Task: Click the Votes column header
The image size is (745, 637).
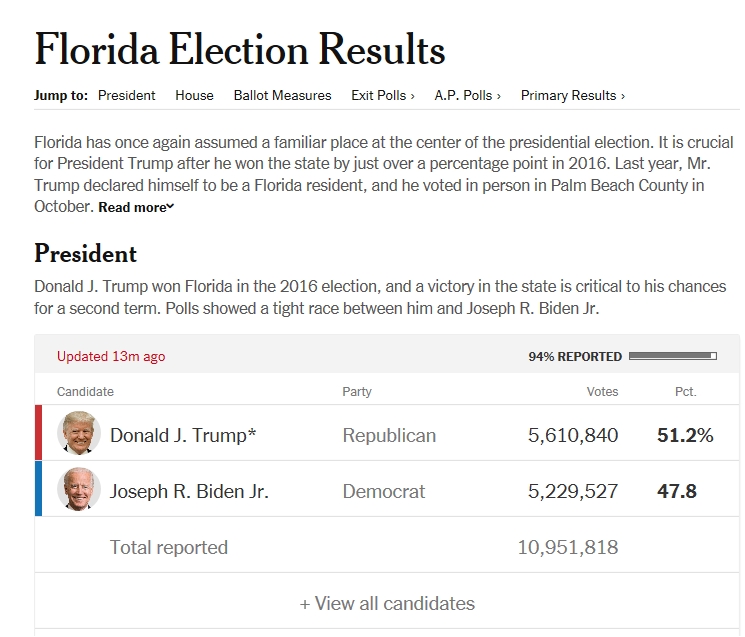Action: (x=602, y=391)
